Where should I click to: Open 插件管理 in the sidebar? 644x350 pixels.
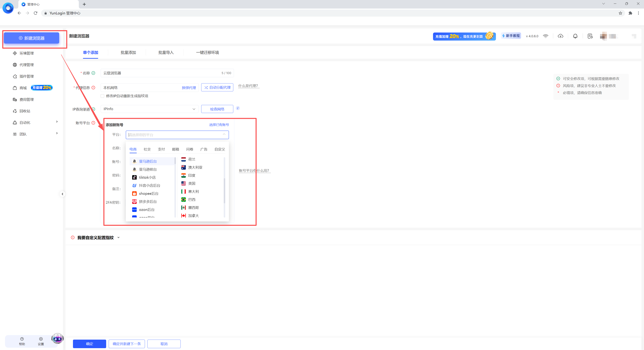click(x=26, y=76)
